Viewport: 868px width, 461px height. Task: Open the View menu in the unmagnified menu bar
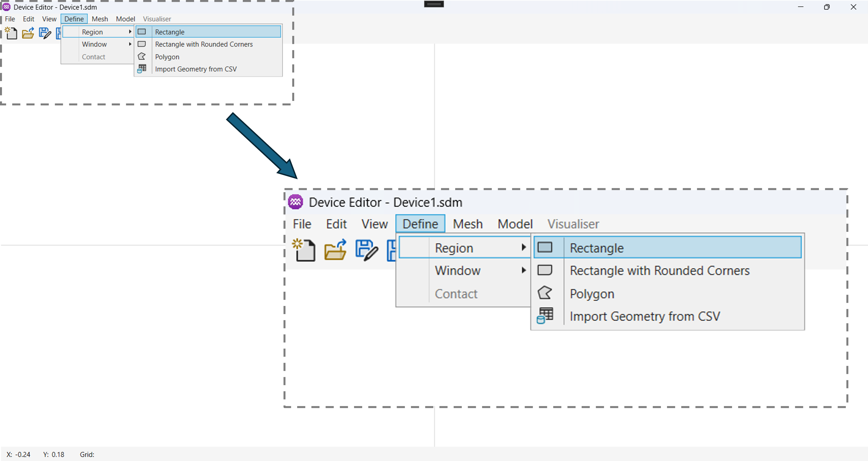49,19
